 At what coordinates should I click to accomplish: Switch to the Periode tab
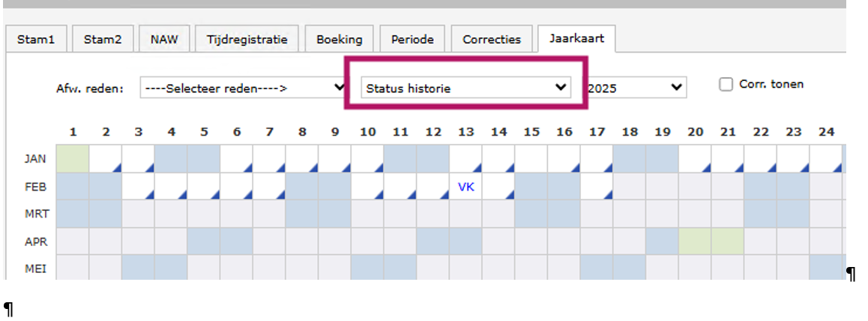[412, 40]
